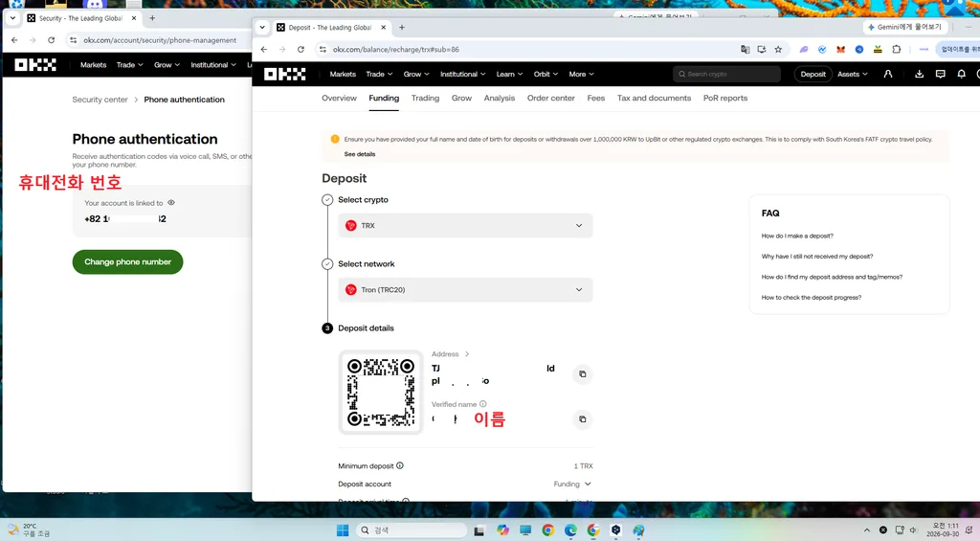Screen dimensions: 980x541
Task: Open the tab search chevron in Deposit window
Action: (262, 28)
